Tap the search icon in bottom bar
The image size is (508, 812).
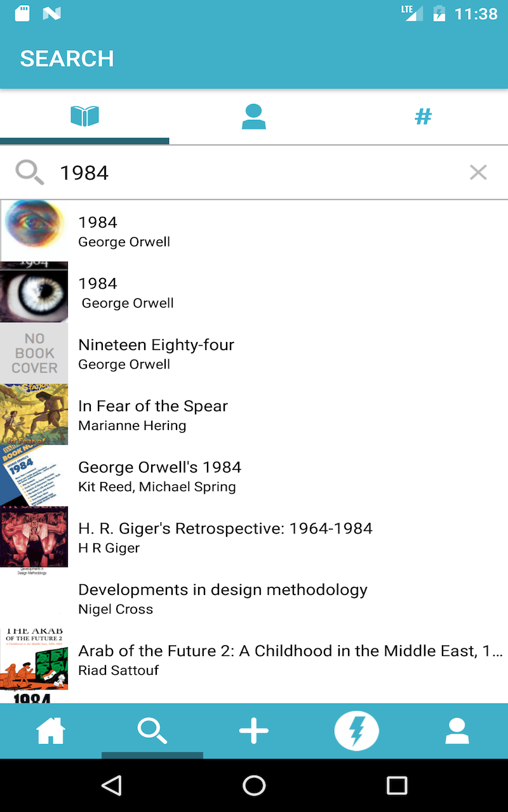(x=152, y=731)
